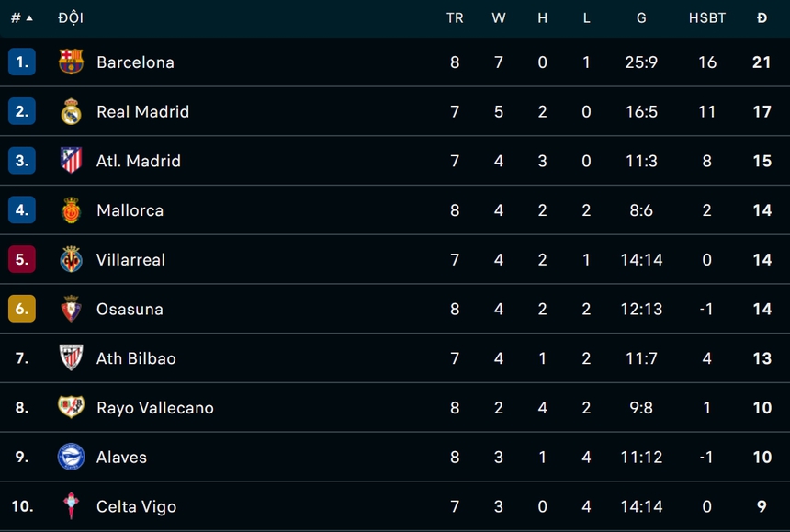
Task: Click the Rayo Vallecano club crest
Action: coord(71,408)
